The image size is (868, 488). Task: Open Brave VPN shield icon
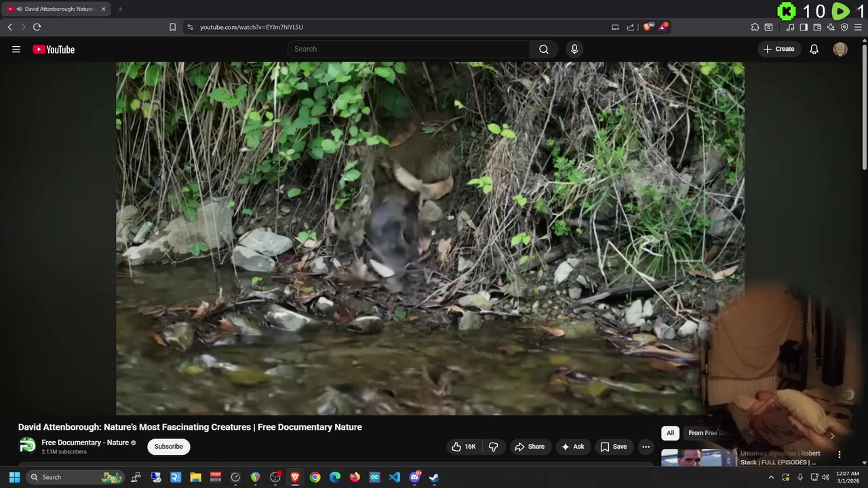[844, 27]
